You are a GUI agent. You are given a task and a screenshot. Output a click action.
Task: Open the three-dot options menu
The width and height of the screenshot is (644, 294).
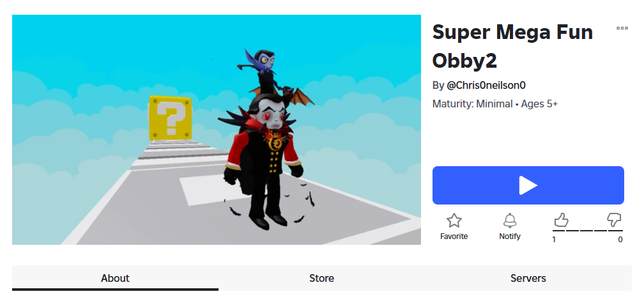coord(622,28)
